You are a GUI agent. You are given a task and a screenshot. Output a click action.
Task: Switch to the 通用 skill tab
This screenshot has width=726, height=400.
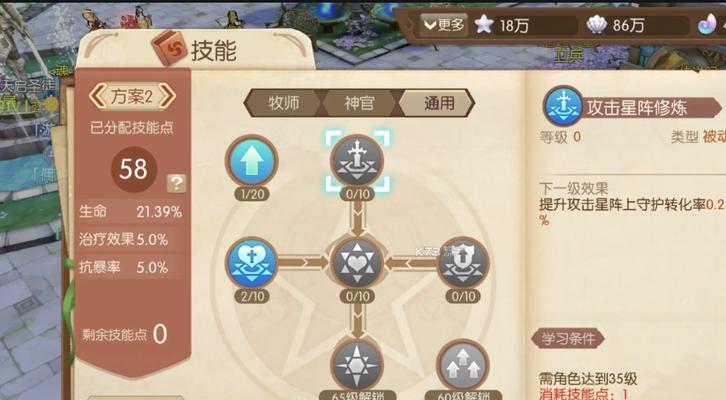[437, 103]
